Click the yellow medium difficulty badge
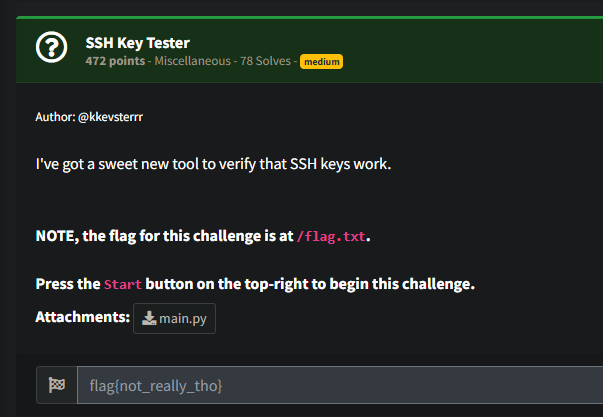 click(x=321, y=62)
